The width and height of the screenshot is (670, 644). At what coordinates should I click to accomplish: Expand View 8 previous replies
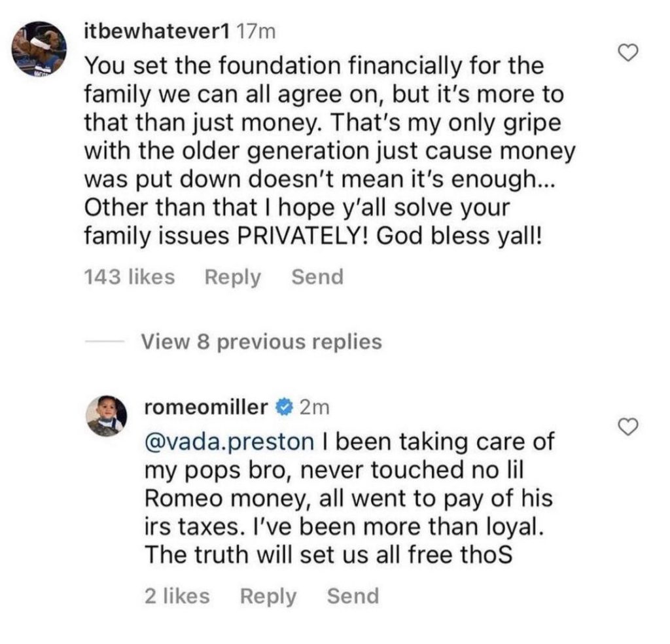[x=261, y=341]
